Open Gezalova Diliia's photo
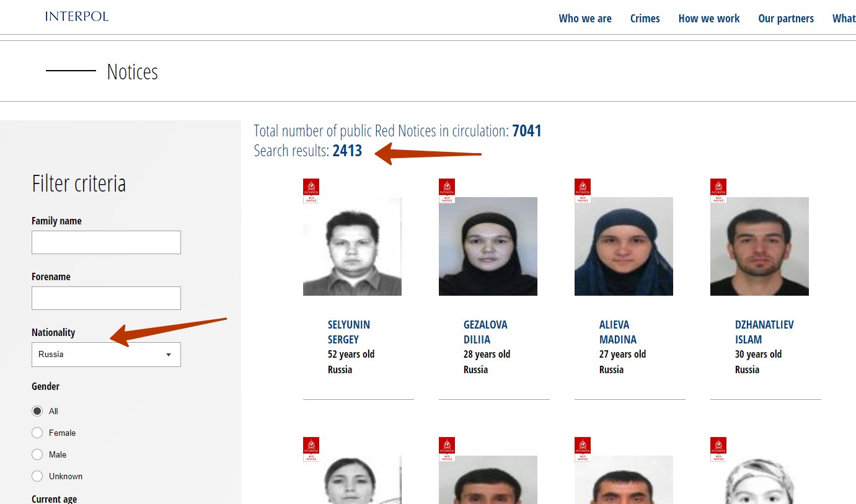The height and width of the screenshot is (504, 856). pos(488,246)
